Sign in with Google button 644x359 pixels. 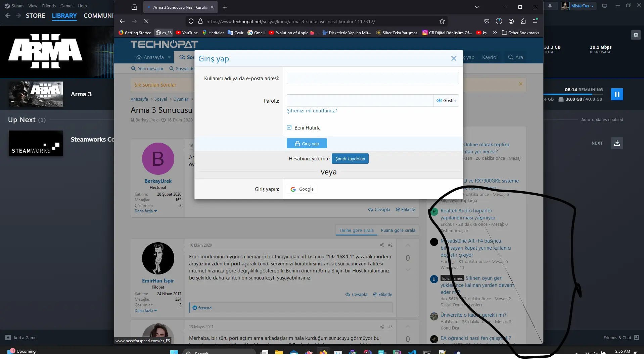point(302,189)
